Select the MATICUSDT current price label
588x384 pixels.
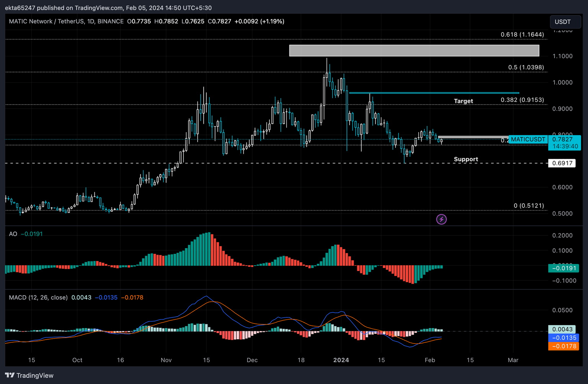(528, 139)
